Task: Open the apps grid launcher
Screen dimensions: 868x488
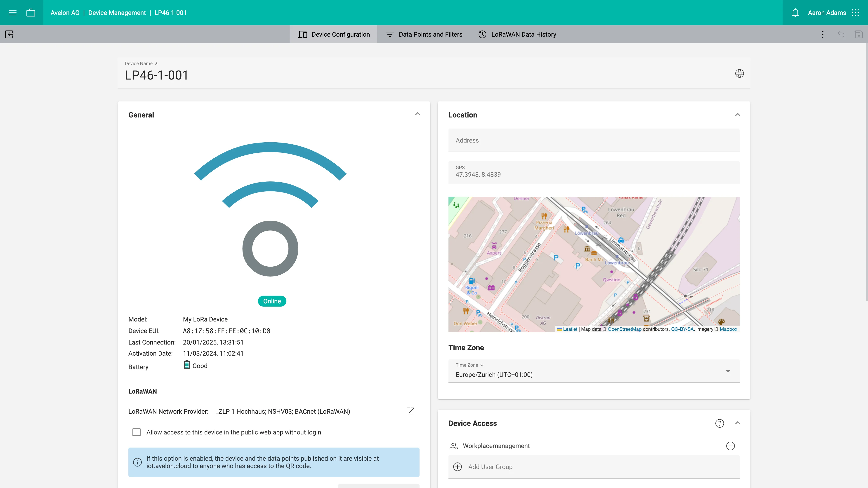Action: (856, 13)
